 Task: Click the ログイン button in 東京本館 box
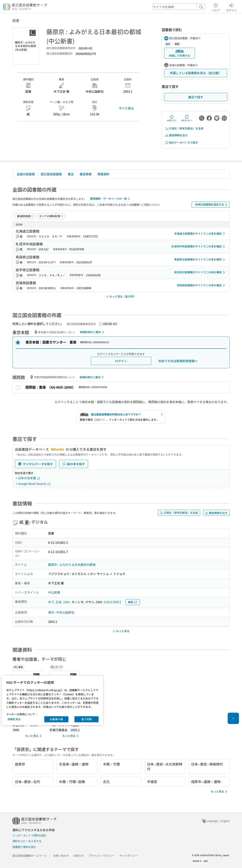(121, 361)
